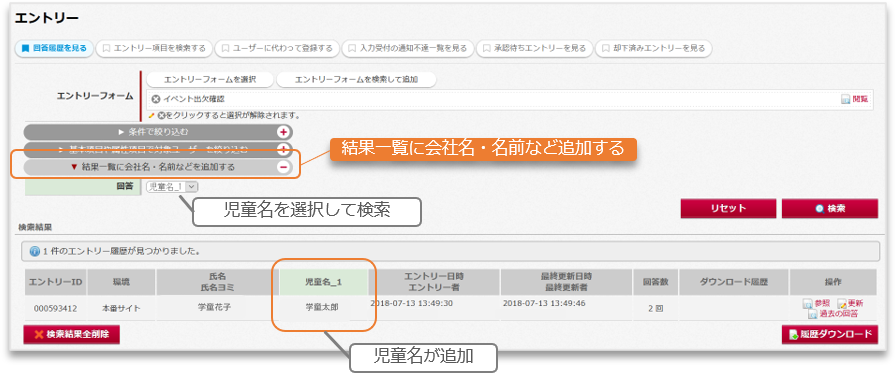Click entry ID 000593412 cell
The image size is (896, 379).
click(x=55, y=308)
